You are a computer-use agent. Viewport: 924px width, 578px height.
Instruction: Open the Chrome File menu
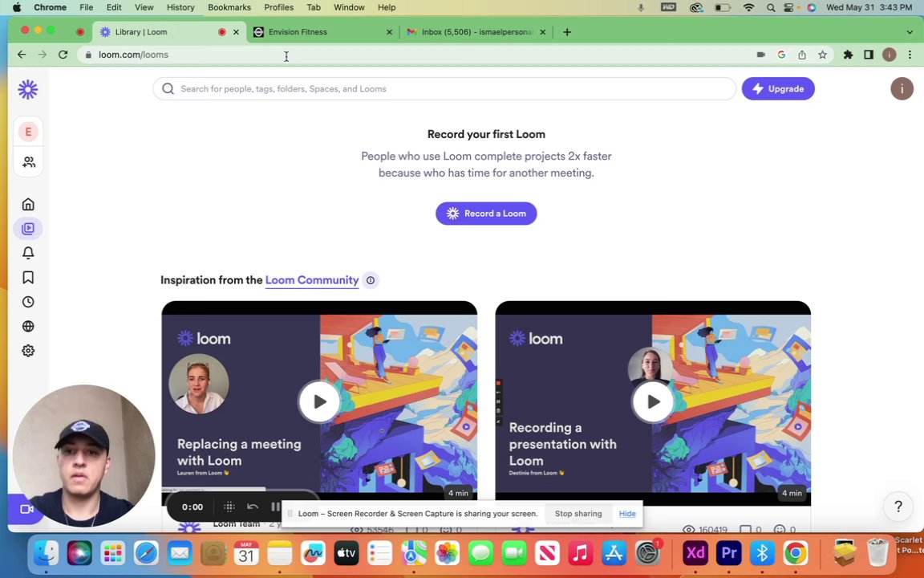click(86, 7)
